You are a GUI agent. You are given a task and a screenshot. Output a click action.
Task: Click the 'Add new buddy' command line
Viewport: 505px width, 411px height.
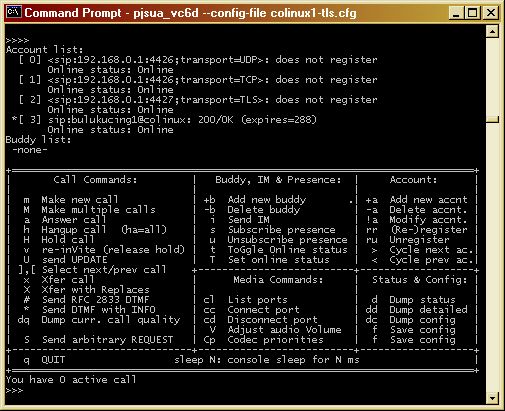coord(267,200)
